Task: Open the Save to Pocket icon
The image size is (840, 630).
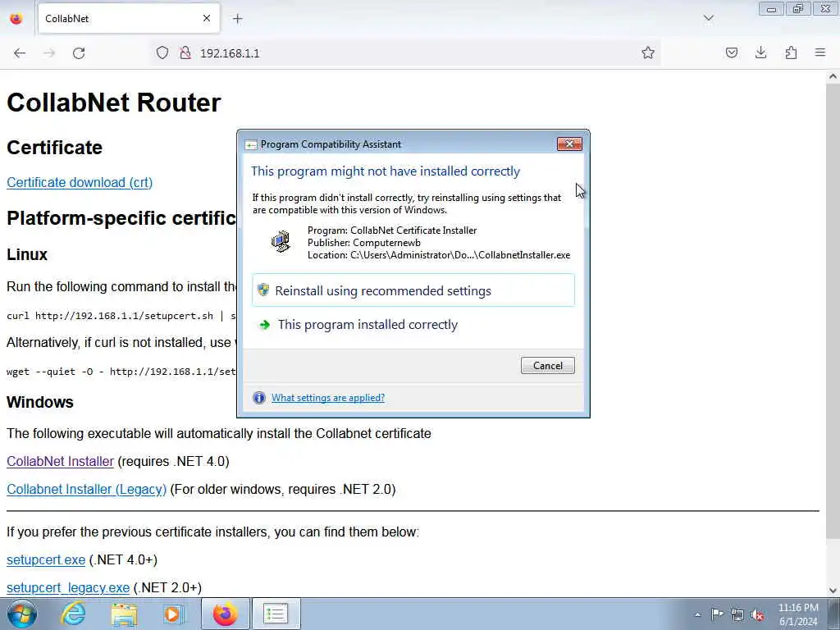Action: [x=731, y=52]
